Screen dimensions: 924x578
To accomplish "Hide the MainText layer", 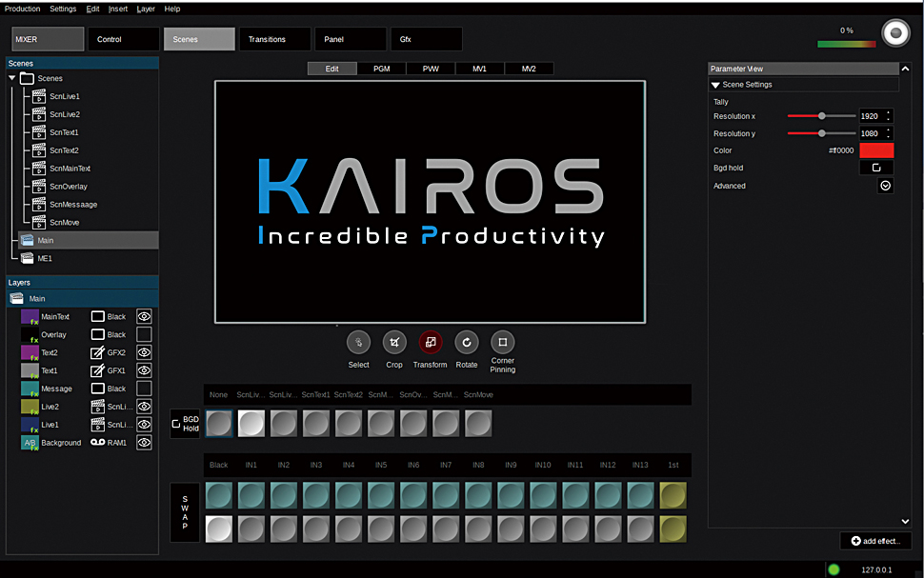I will coord(144,316).
